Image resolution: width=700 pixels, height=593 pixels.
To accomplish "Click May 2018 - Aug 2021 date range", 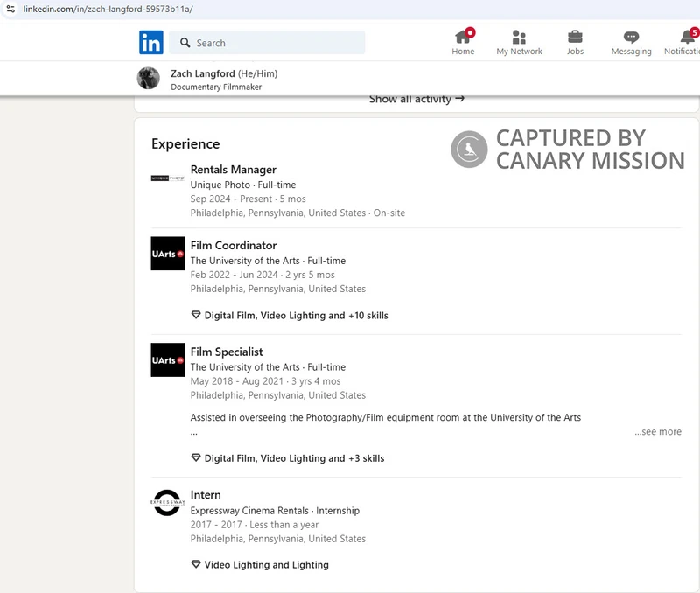I will pyautogui.click(x=236, y=381).
